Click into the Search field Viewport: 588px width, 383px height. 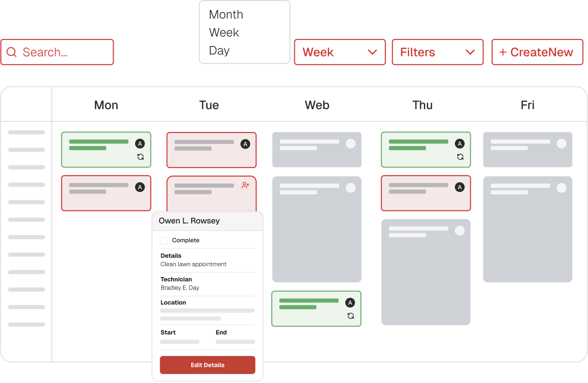tap(63, 52)
